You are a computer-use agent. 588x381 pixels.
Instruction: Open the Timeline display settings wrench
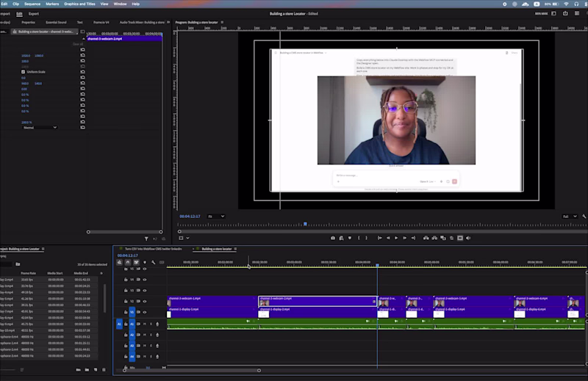(x=154, y=262)
